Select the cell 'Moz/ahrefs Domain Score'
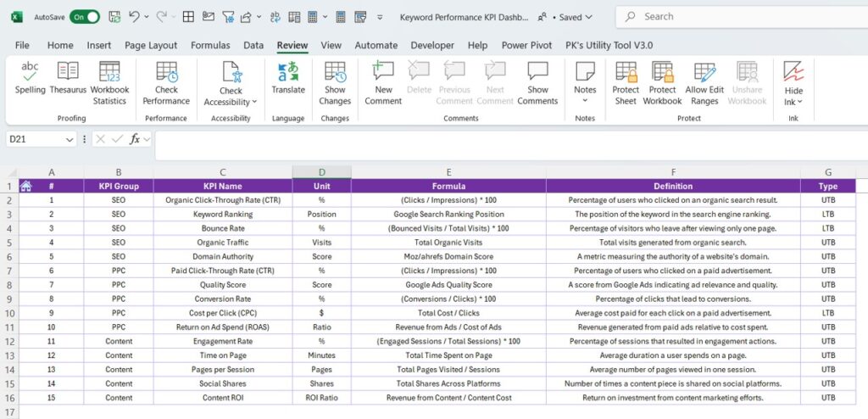Image resolution: width=868 pixels, height=419 pixels. 448,257
